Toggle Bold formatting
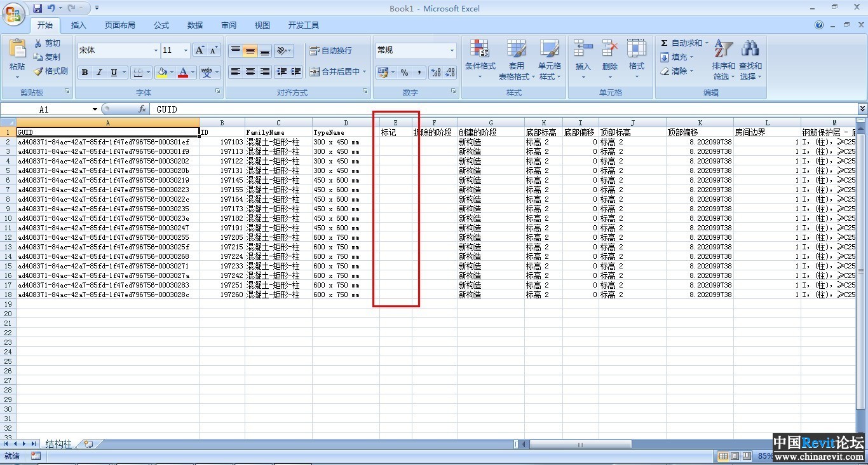 coord(85,73)
